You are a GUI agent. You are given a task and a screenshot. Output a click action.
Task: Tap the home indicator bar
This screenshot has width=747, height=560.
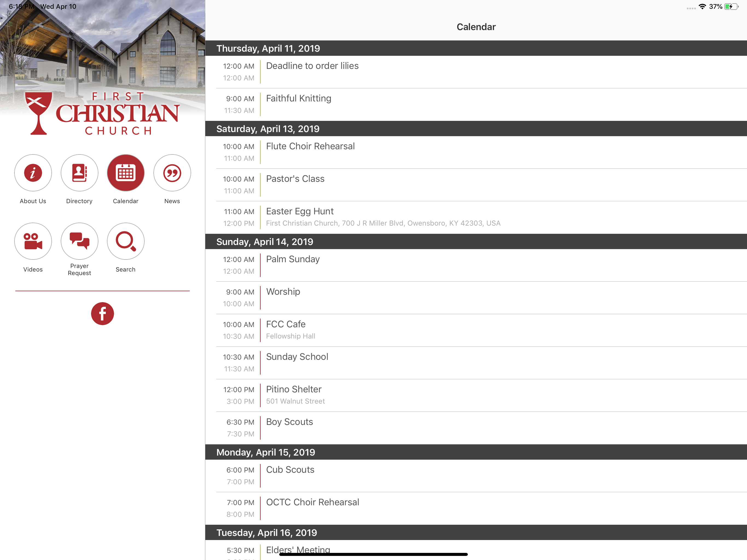(x=373, y=554)
